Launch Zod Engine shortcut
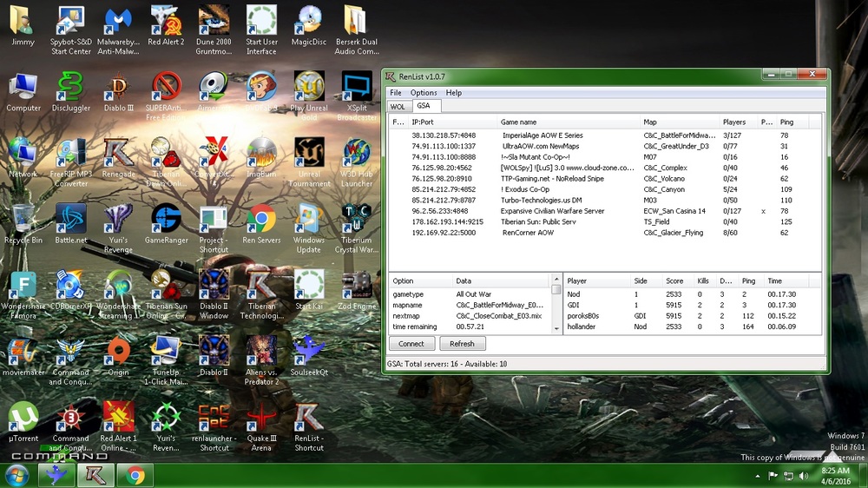Screen dimensions: 868x488 click(357, 290)
